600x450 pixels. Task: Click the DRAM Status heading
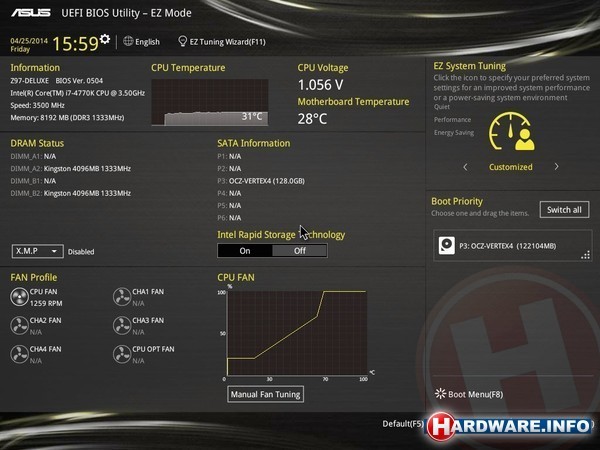37,143
